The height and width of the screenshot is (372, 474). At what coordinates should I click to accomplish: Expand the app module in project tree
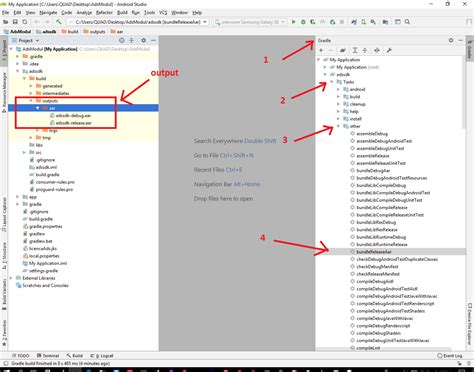[x=18, y=197]
